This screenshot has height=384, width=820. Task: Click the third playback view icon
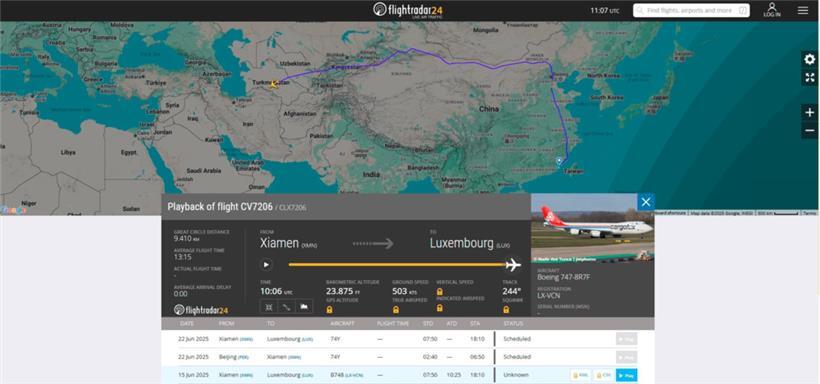click(x=304, y=307)
